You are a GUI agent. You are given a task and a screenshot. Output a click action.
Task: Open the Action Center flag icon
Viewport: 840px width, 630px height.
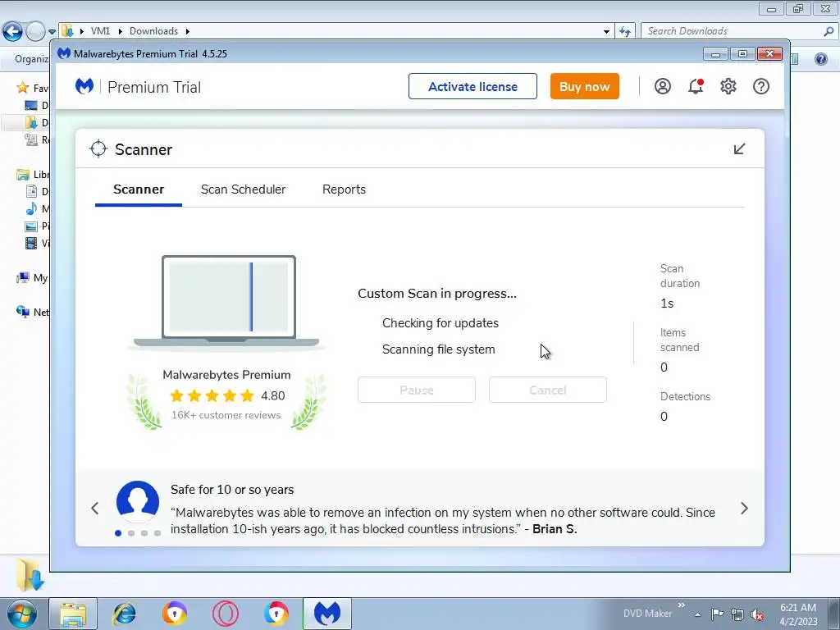pos(717,614)
